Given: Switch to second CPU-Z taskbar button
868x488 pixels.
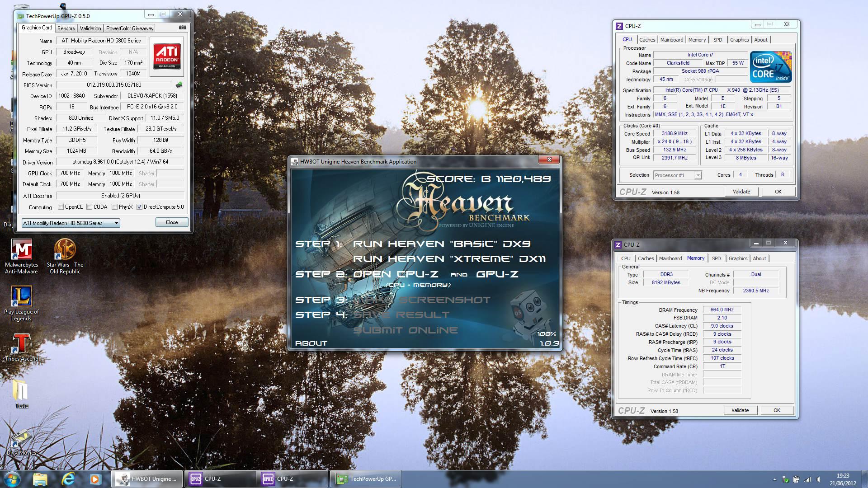Looking at the screenshot, I should (293, 479).
